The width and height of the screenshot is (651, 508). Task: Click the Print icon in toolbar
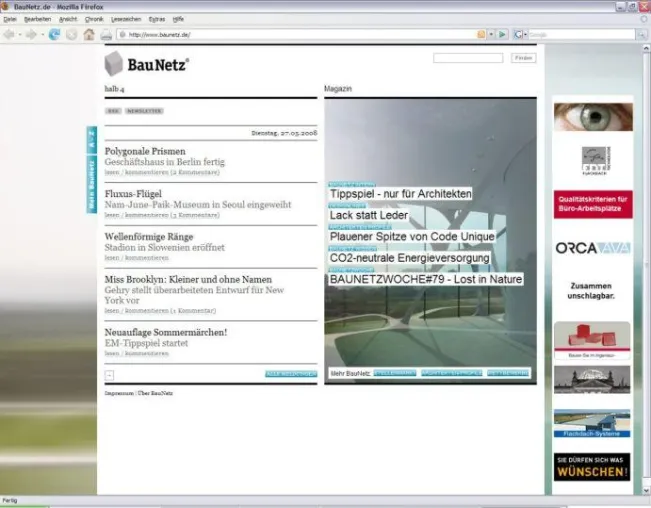click(106, 35)
